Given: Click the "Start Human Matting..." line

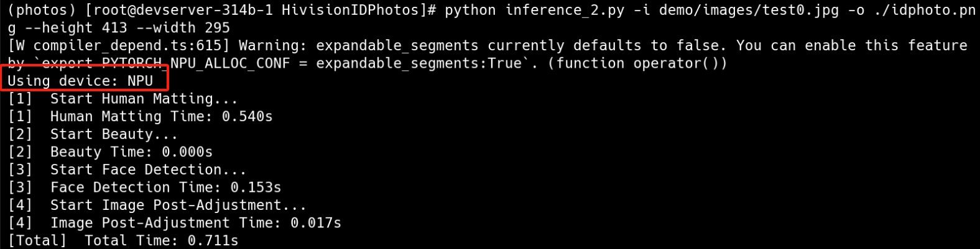Looking at the screenshot, I should pyautogui.click(x=144, y=99).
